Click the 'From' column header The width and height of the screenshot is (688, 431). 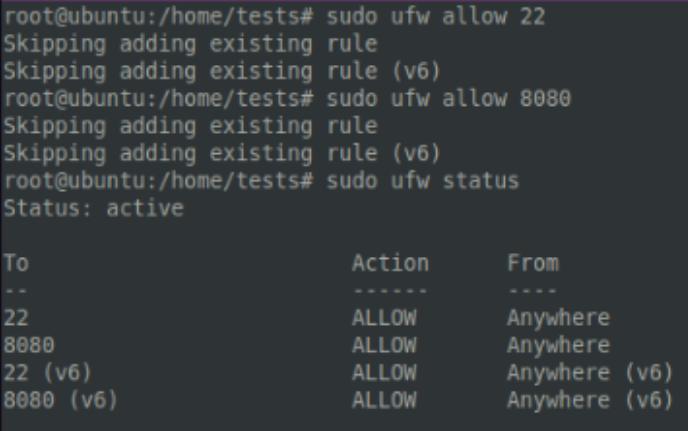532,264
